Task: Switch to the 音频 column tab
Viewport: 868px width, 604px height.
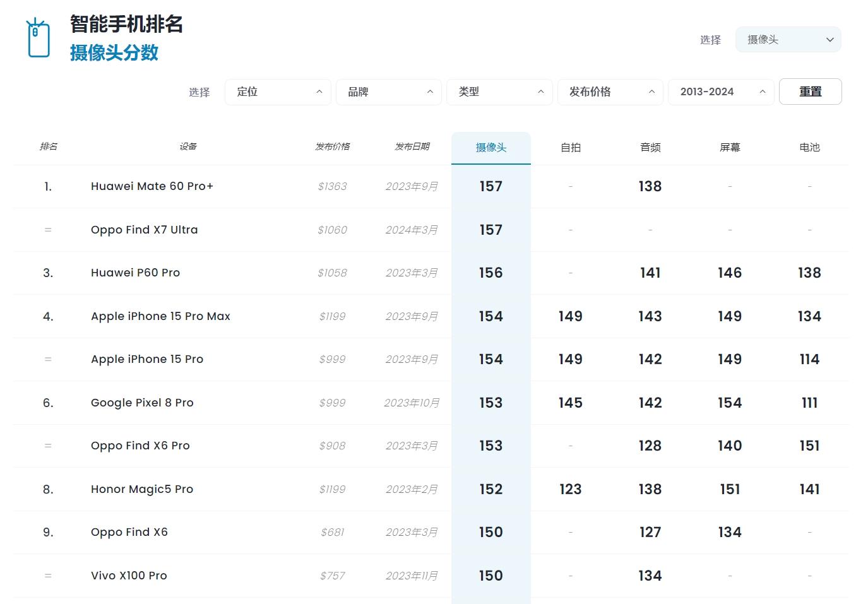Action: pyautogui.click(x=650, y=148)
